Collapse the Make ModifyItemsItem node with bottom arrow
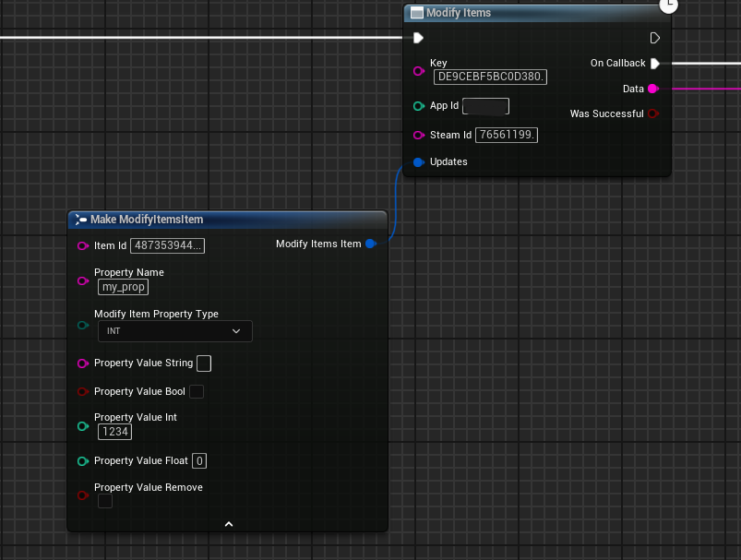Image resolution: width=741 pixels, height=560 pixels. coord(228,524)
